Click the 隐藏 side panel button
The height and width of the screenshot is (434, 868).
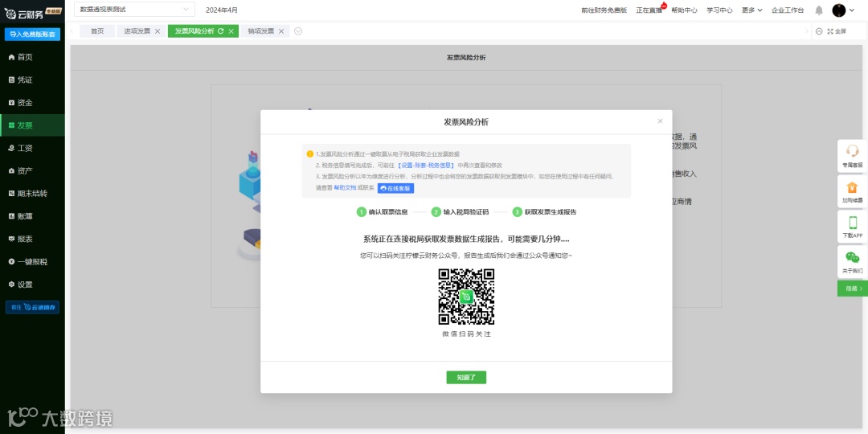tap(853, 289)
